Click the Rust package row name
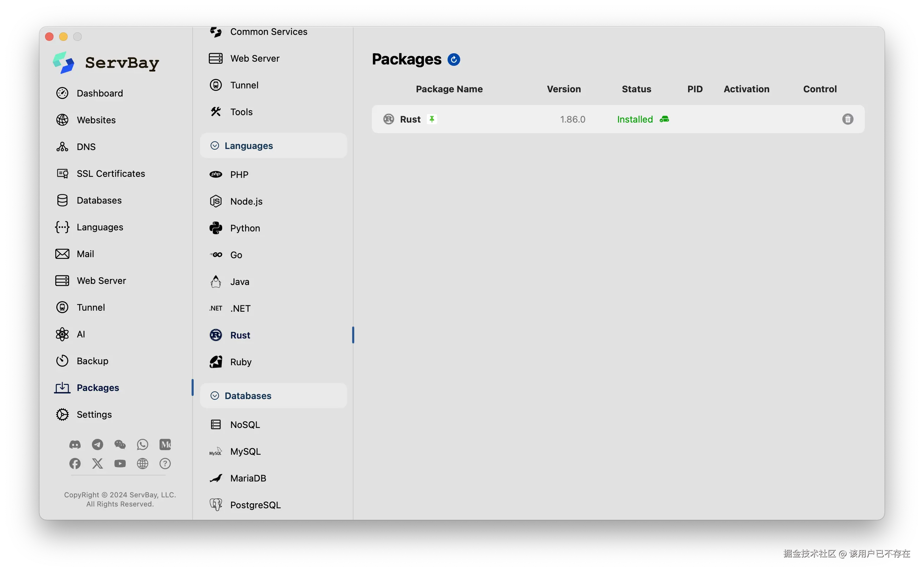Viewport: 924px width, 572px height. pyautogui.click(x=410, y=119)
